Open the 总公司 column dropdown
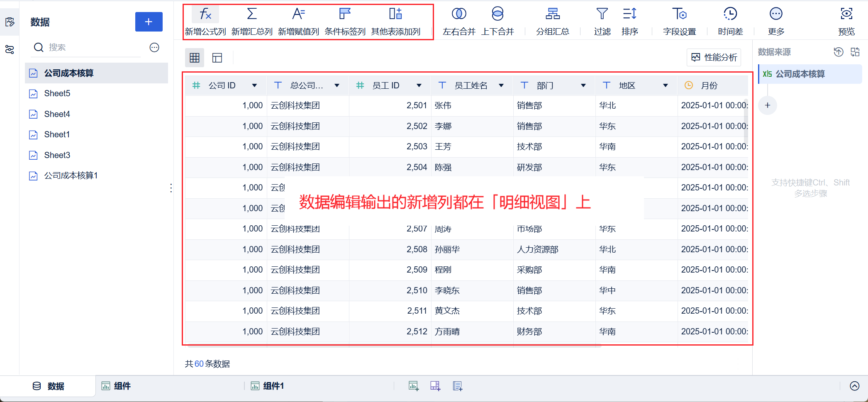Viewport: 868px width, 402px height. (337, 85)
